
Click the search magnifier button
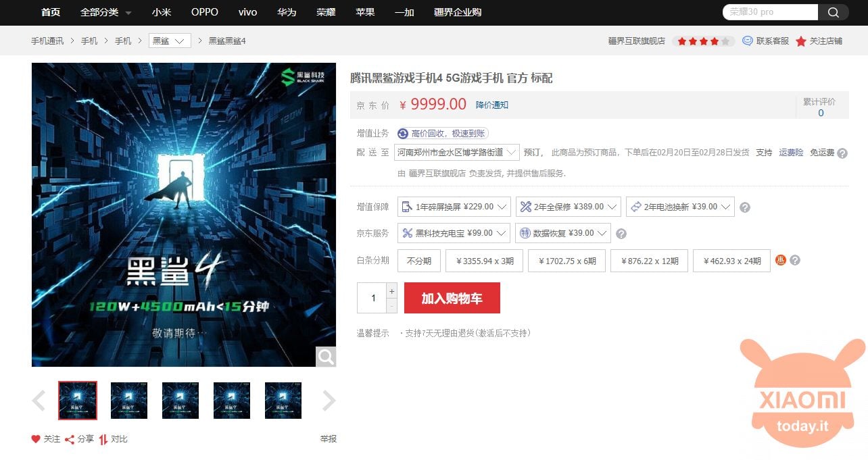coord(834,12)
